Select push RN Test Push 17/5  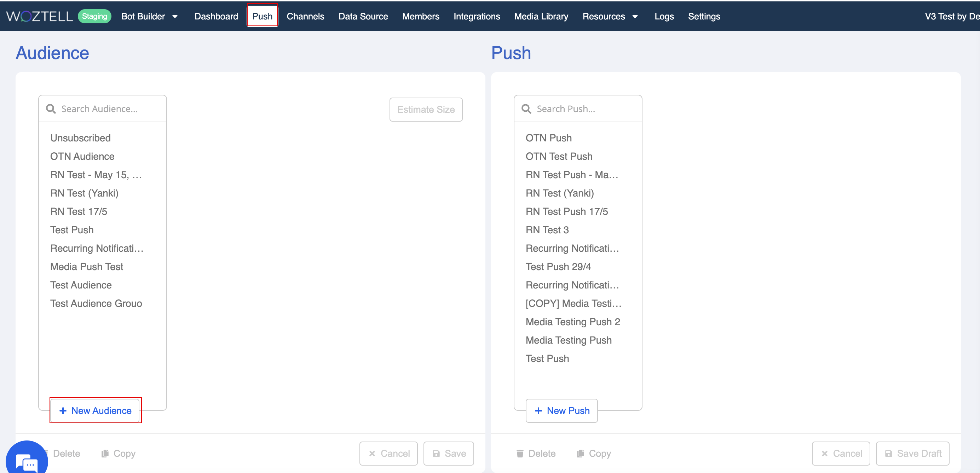click(567, 211)
